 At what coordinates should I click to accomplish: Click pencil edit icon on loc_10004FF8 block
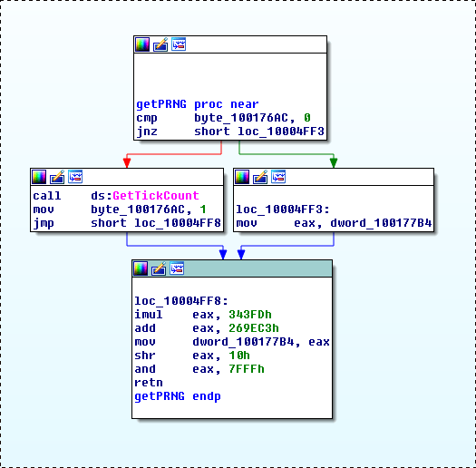point(159,268)
